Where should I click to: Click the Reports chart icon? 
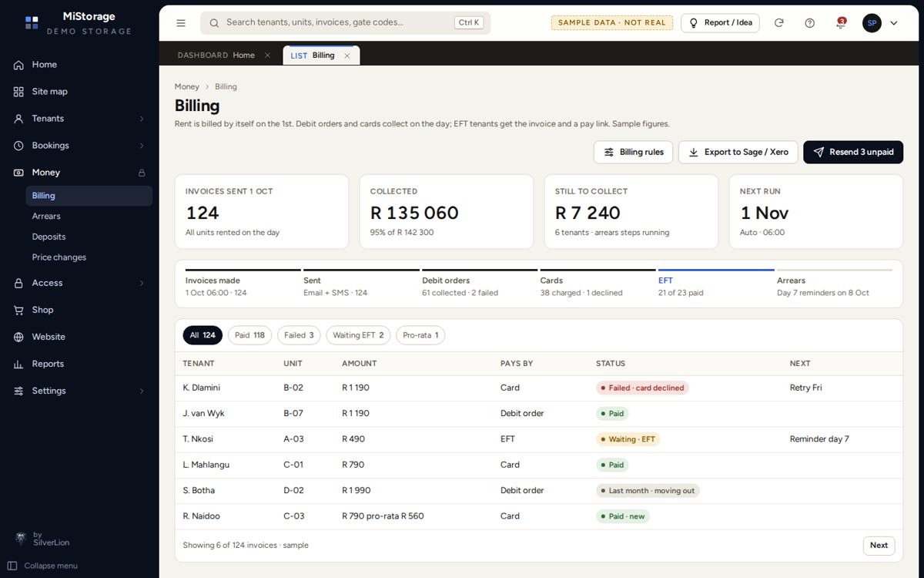18,364
